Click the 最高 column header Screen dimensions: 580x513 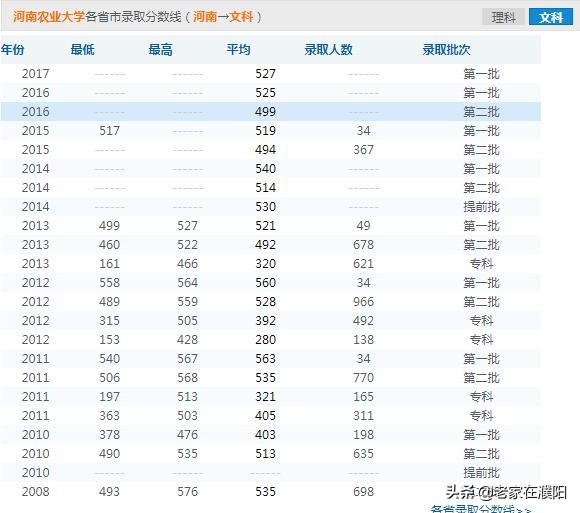(x=161, y=50)
